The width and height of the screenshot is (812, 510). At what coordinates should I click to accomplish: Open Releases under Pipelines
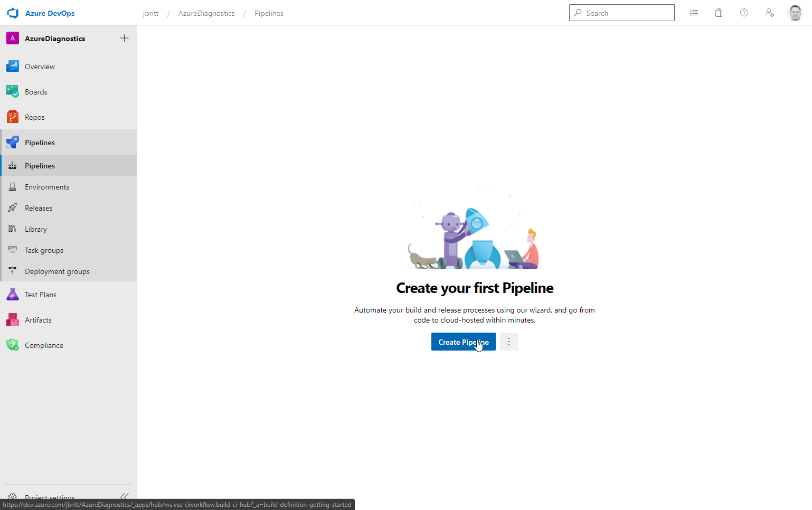coord(69,208)
